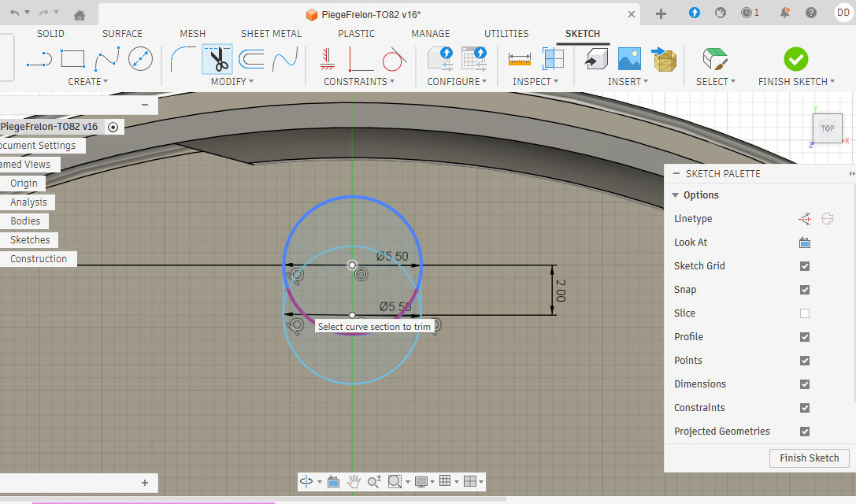
Task: Collapse the Options section in Sketch Palette
Action: coord(676,195)
